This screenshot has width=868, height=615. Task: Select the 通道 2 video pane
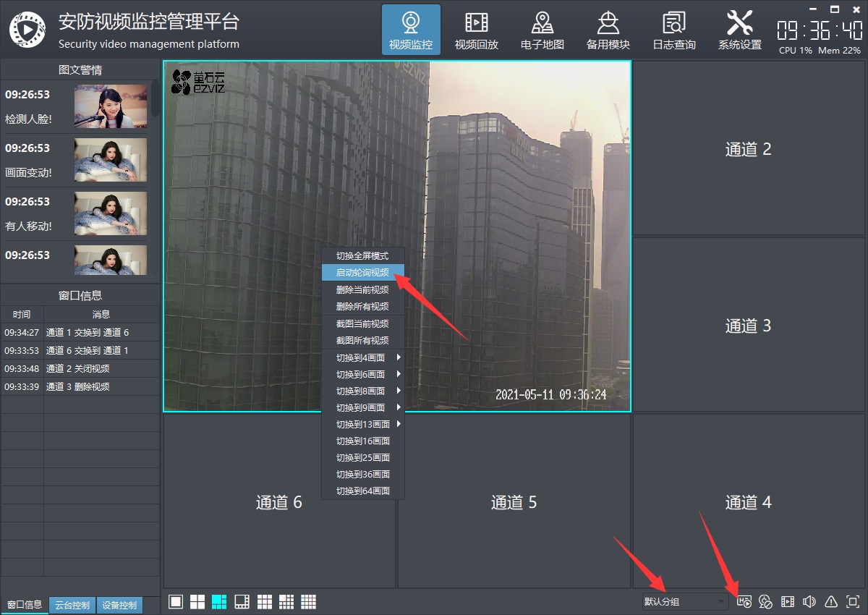pyautogui.click(x=748, y=149)
